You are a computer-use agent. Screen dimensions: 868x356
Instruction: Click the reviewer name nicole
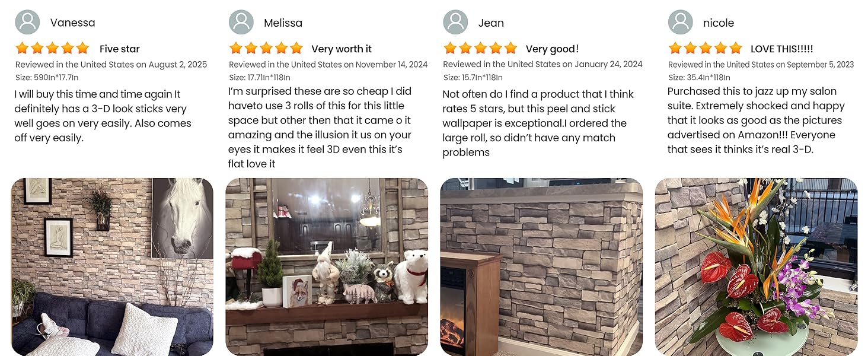[x=719, y=23]
